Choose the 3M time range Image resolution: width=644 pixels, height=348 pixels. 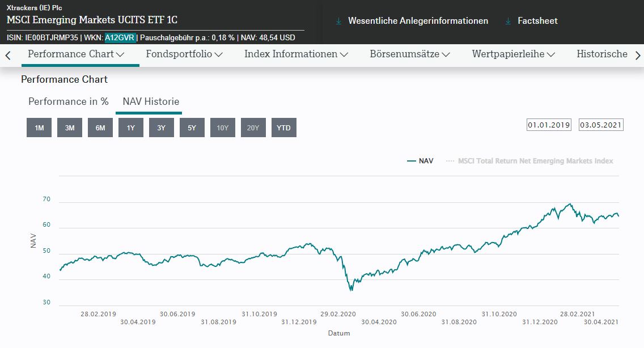70,128
